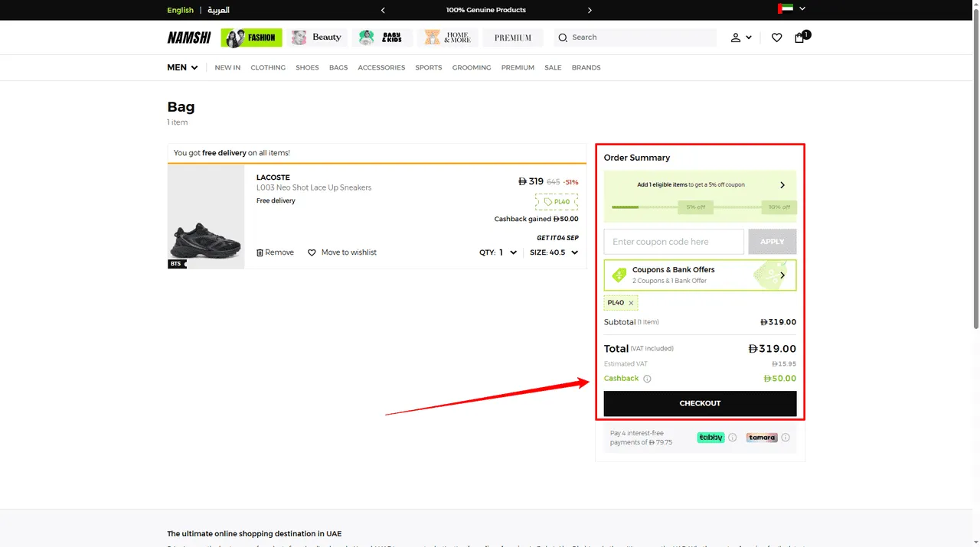
Task: Open BRANDS menu
Action: tap(586, 67)
